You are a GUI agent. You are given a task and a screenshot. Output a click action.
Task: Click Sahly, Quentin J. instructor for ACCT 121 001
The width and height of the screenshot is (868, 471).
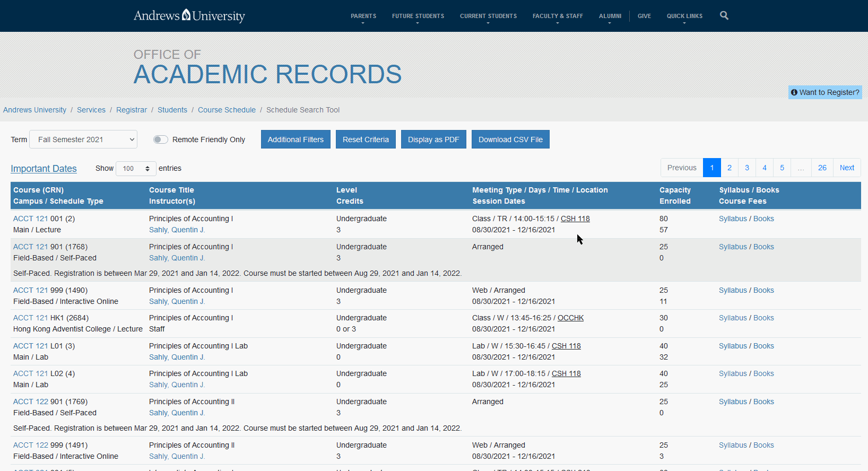pyautogui.click(x=177, y=230)
